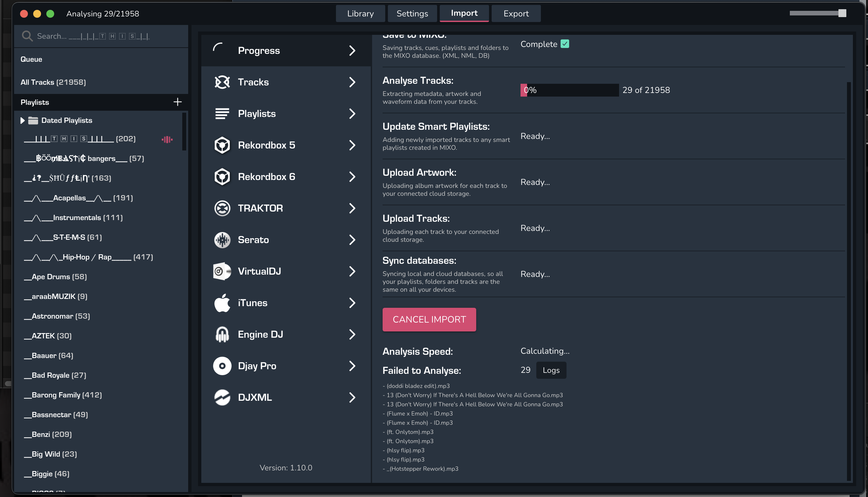This screenshot has width=868, height=497.
Task: Click the Engine DJ icon
Action: click(222, 334)
